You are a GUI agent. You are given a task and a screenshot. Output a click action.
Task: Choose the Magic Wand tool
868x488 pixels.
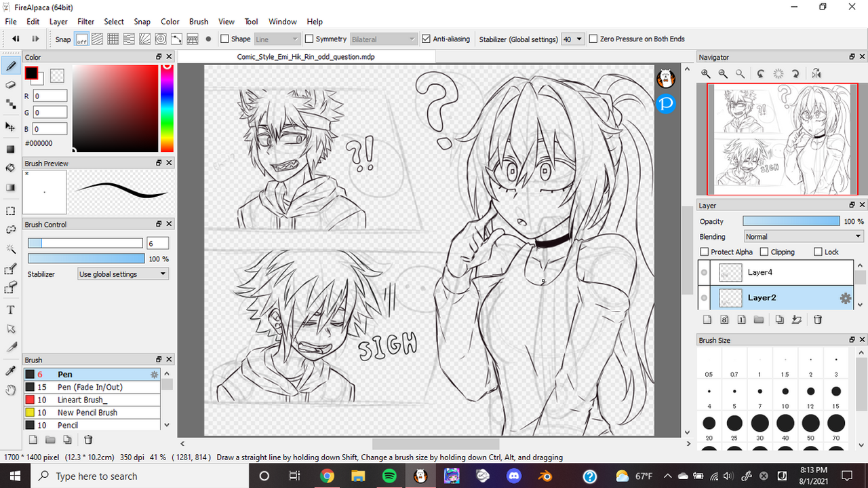[11, 250]
